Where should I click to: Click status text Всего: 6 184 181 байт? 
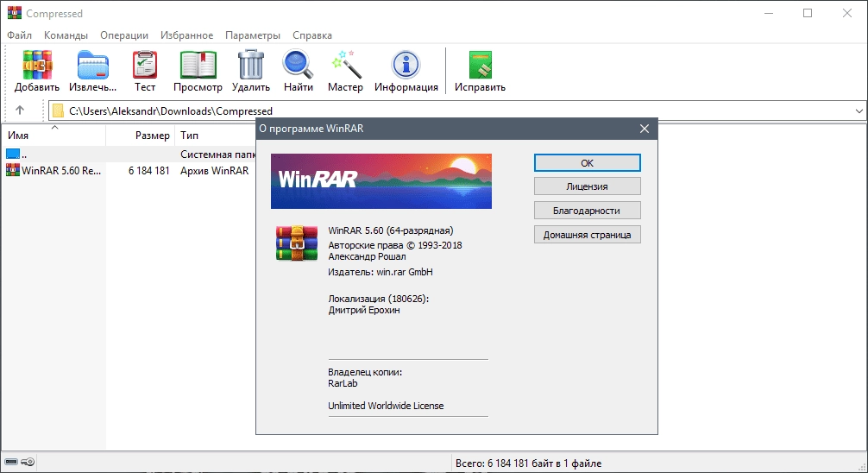[x=528, y=463]
